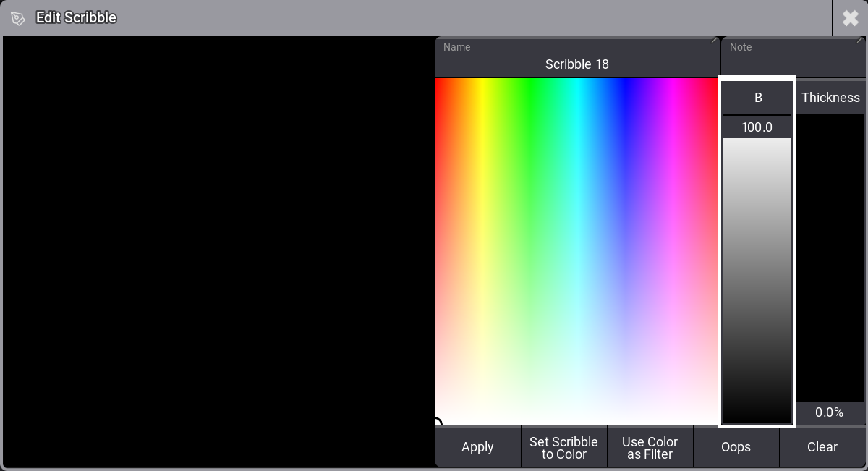Click the 0.0% thickness value
This screenshot has width=868, height=471.
click(x=830, y=412)
